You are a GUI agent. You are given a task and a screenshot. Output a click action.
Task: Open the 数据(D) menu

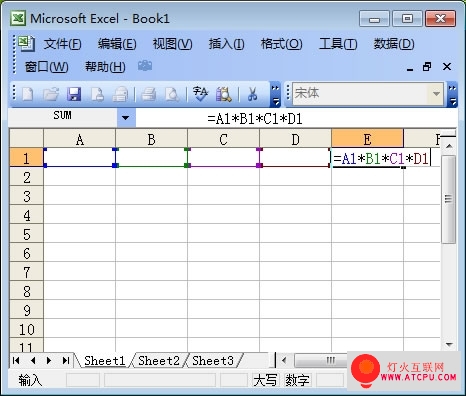point(394,44)
